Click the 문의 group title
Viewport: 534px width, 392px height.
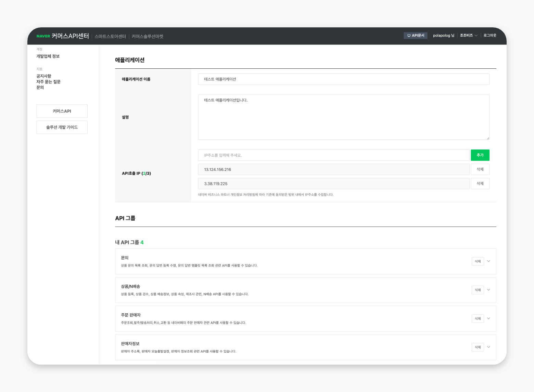pos(125,258)
